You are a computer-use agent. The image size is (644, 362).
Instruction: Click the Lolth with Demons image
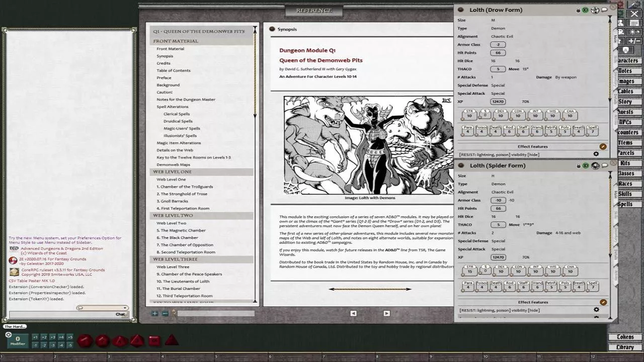coord(368,145)
